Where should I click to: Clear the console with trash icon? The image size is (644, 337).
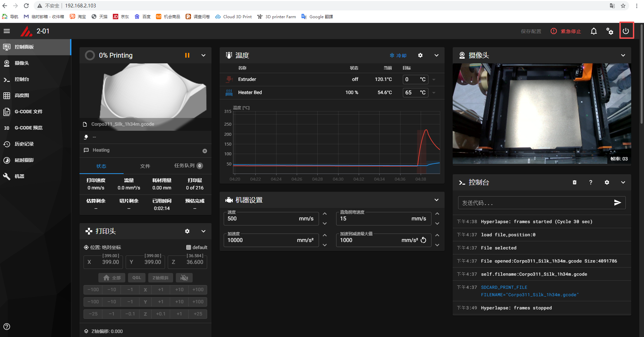coord(574,182)
